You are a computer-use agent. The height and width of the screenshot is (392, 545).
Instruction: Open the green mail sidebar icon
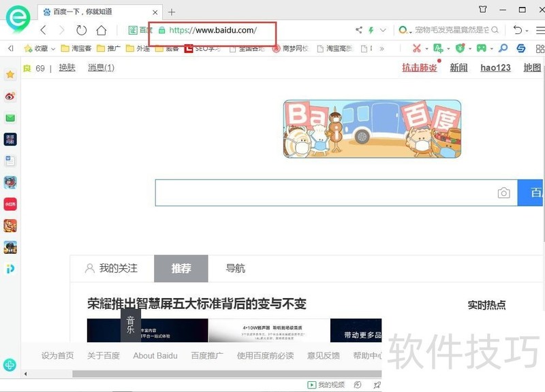[10, 118]
